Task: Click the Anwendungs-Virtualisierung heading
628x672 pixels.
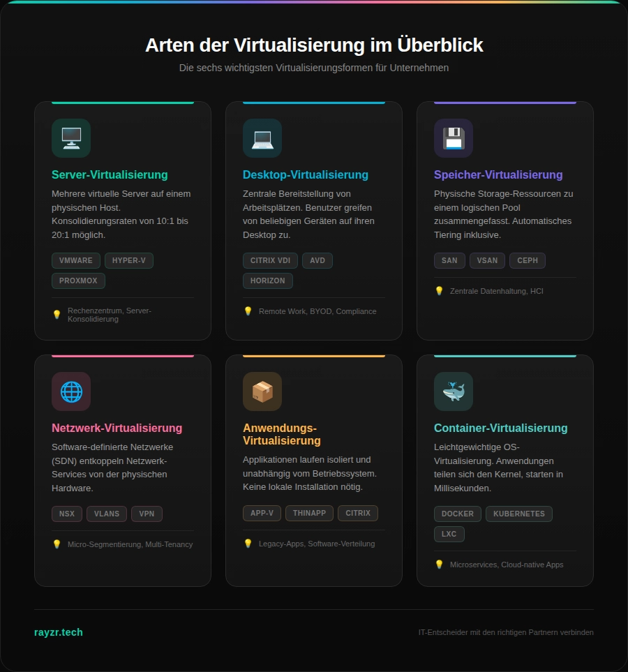Action: click(x=282, y=434)
